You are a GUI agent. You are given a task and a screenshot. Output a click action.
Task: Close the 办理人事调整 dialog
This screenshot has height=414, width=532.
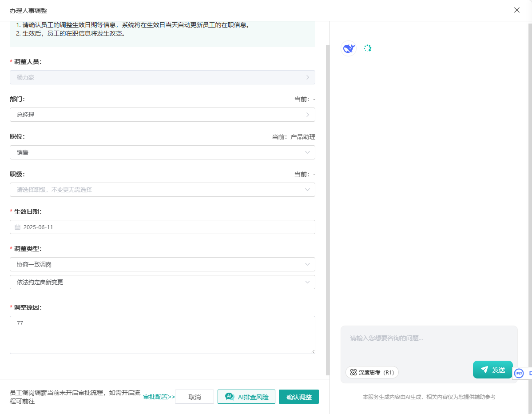[x=516, y=10]
